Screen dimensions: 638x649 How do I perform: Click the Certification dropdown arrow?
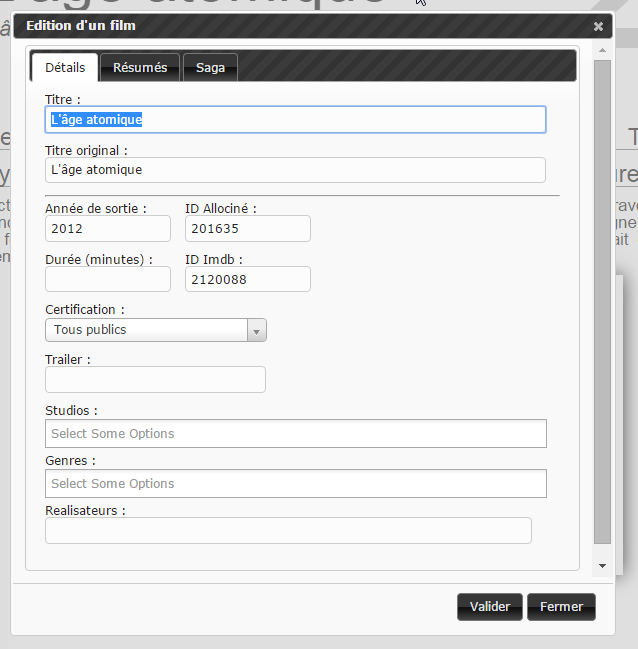tap(256, 331)
